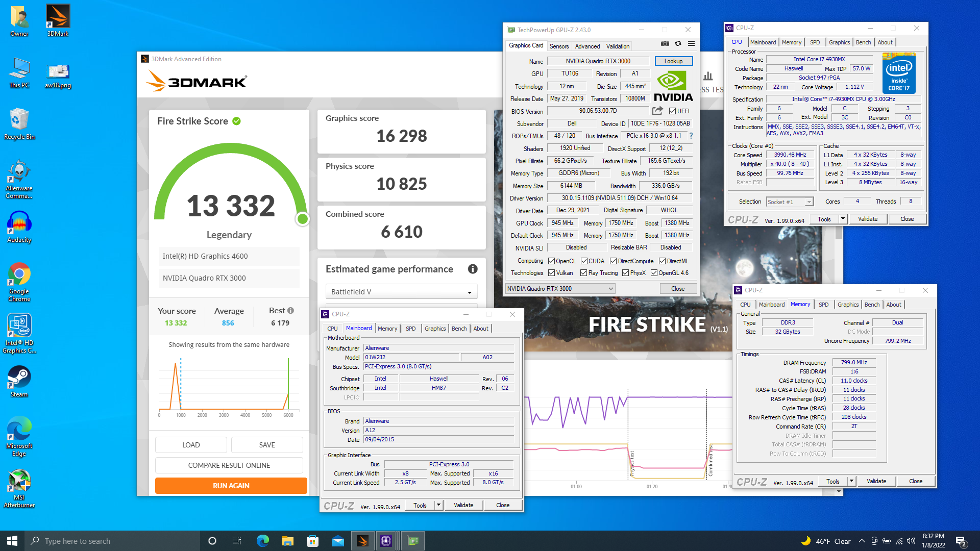Toggle the UEFI checkbox in GPU-Z
The image size is (980, 551).
tap(672, 111)
